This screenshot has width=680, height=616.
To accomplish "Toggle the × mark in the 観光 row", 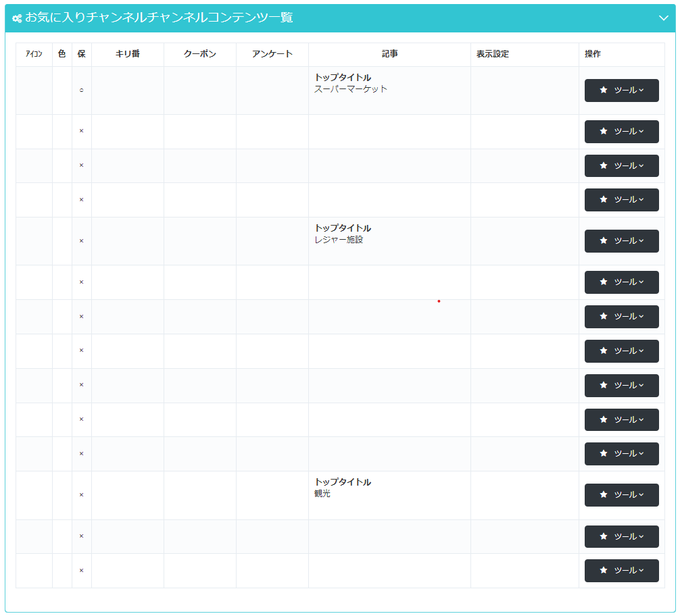I will [x=81, y=494].
